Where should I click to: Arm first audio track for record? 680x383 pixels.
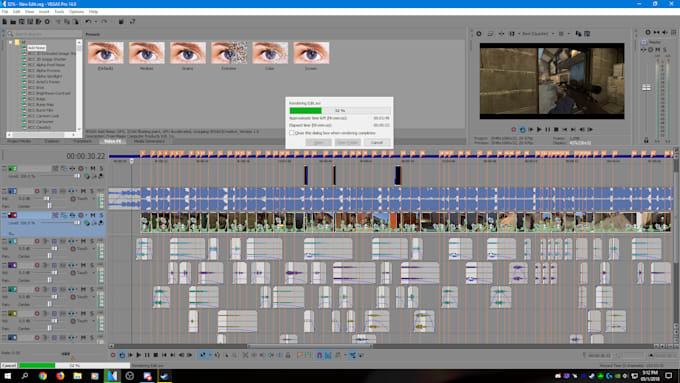37,191
